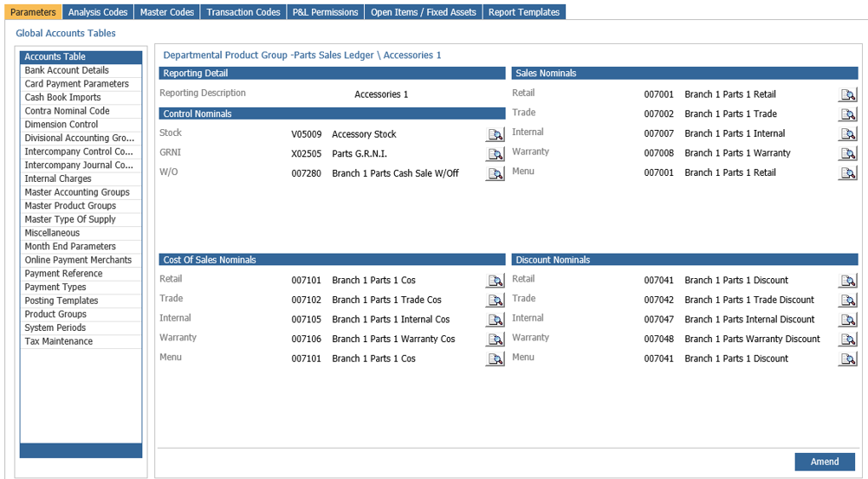This screenshot has height=479, width=868.
Task: Open lookup icon for Stock nominal
Action: point(495,134)
